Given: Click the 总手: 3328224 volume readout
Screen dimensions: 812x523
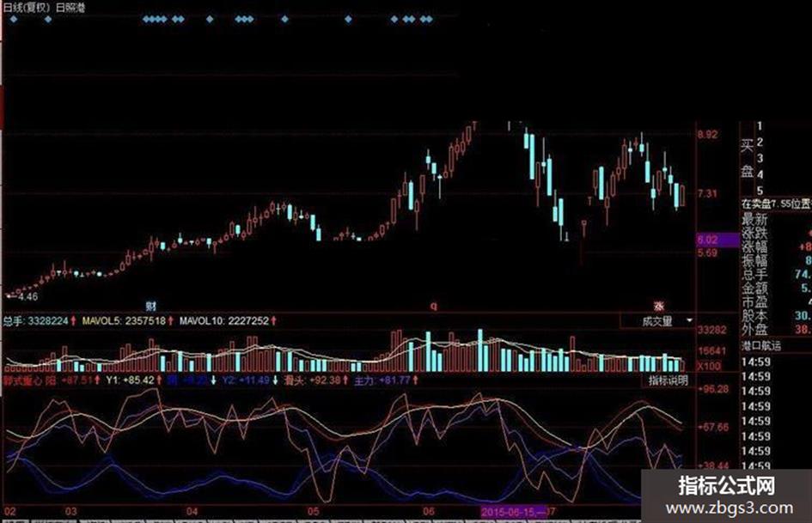Looking at the screenshot, I should coord(35,321).
